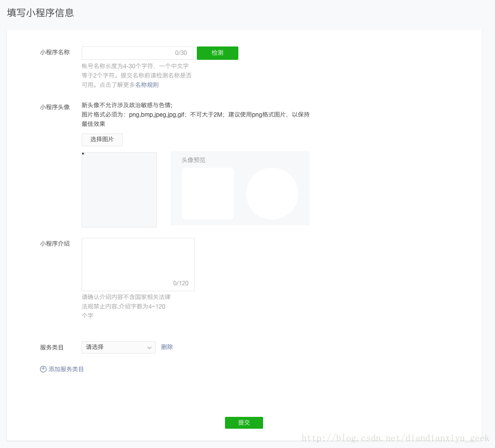Select the circular avatar preview thumbnail
The image size is (495, 448).
[272, 193]
